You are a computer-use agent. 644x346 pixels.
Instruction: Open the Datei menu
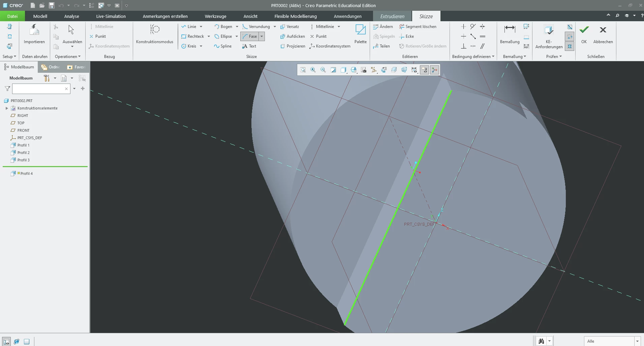point(12,16)
